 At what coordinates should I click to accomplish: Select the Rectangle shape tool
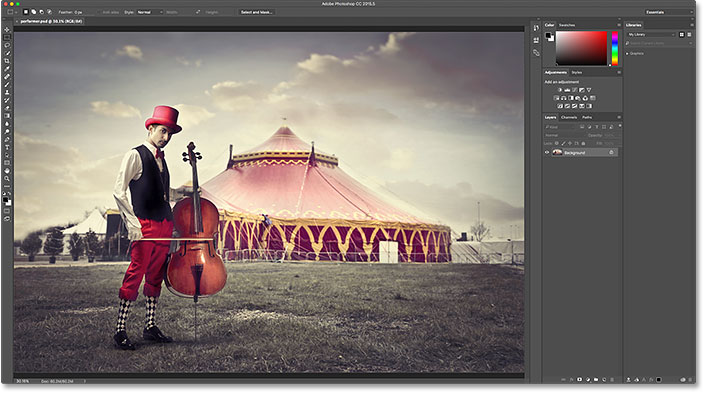[x=7, y=163]
